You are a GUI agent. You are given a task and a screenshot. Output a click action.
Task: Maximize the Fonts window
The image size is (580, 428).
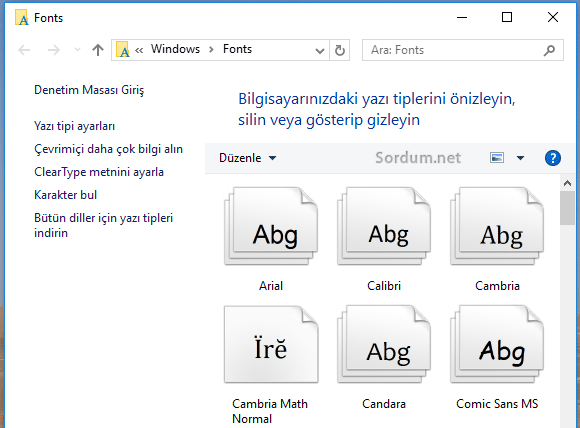tap(507, 17)
